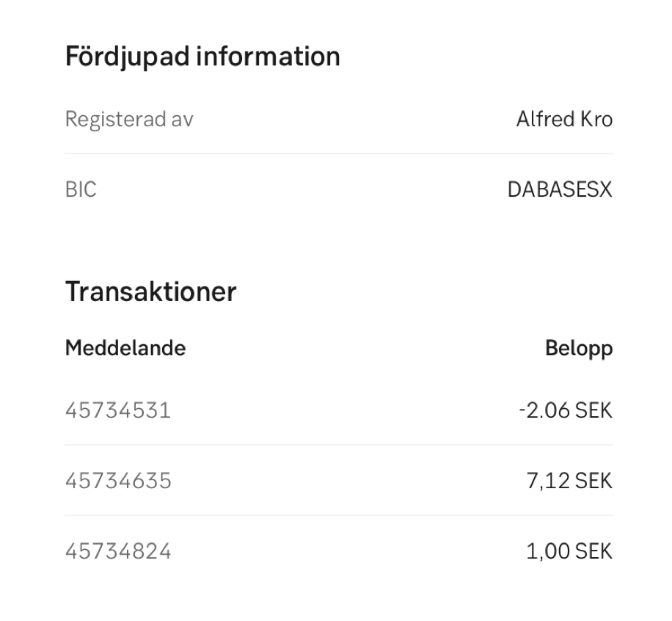
Task: Click the divider line below transaction 45734531
Action: 339,445
